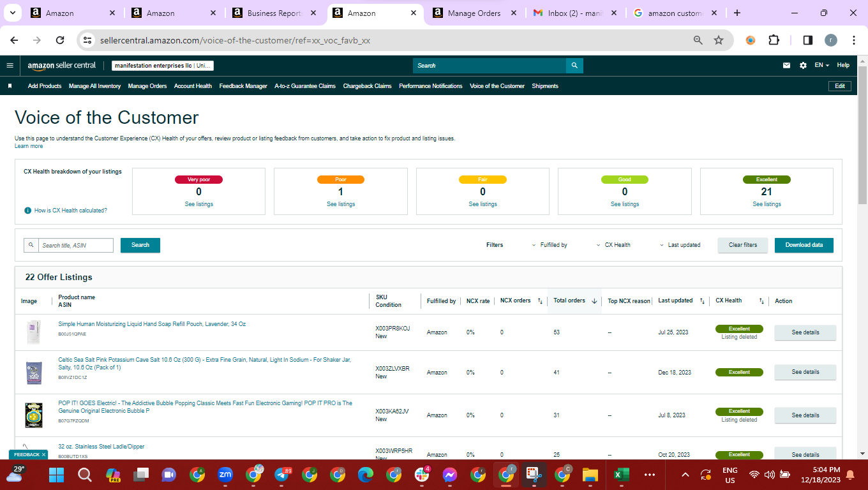Click the Seller Central header search field
Image resolution: width=868 pixels, height=490 pixels.
490,65
